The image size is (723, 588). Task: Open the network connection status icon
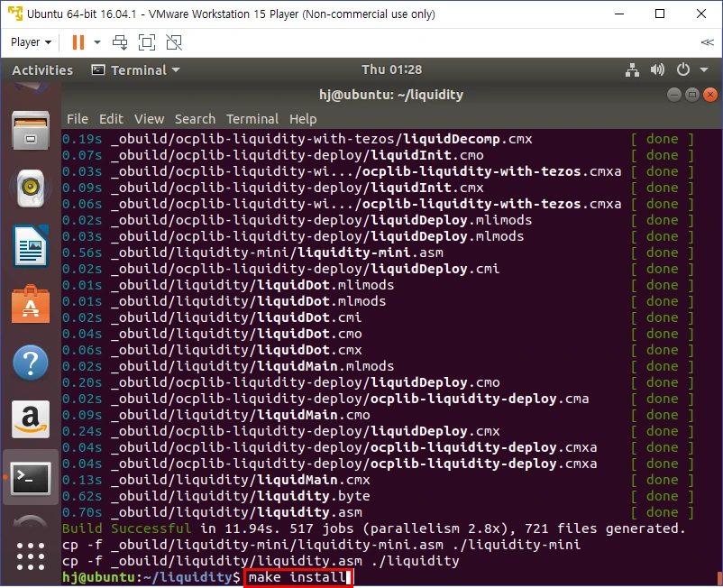[x=632, y=70]
